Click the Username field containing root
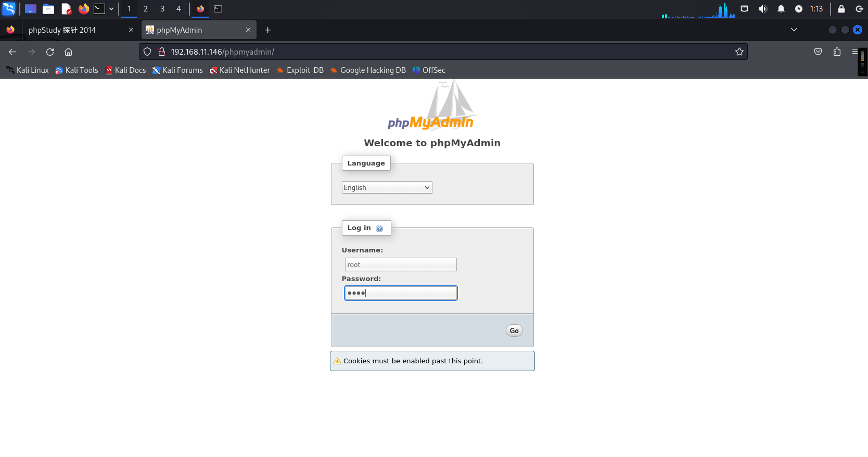The height and width of the screenshot is (457, 868). point(401,264)
